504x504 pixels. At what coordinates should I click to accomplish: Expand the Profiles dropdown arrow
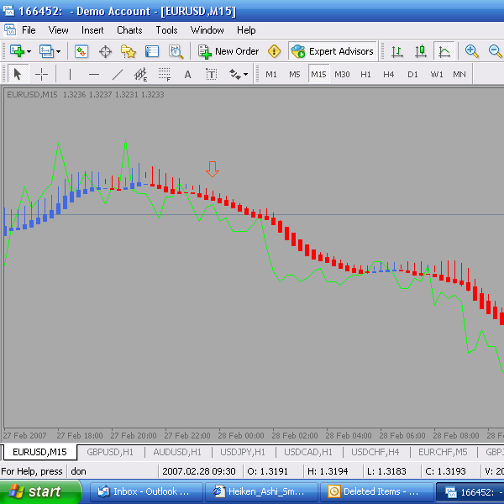click(58, 52)
